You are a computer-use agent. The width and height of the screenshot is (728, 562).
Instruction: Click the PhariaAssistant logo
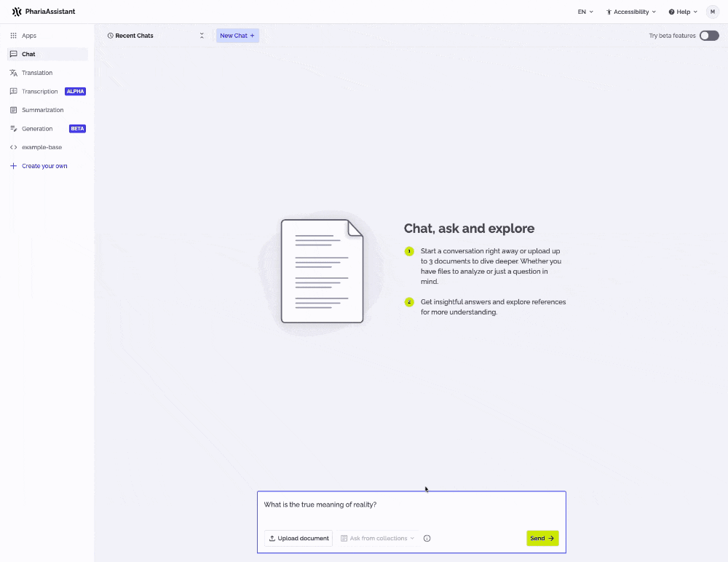(x=44, y=11)
